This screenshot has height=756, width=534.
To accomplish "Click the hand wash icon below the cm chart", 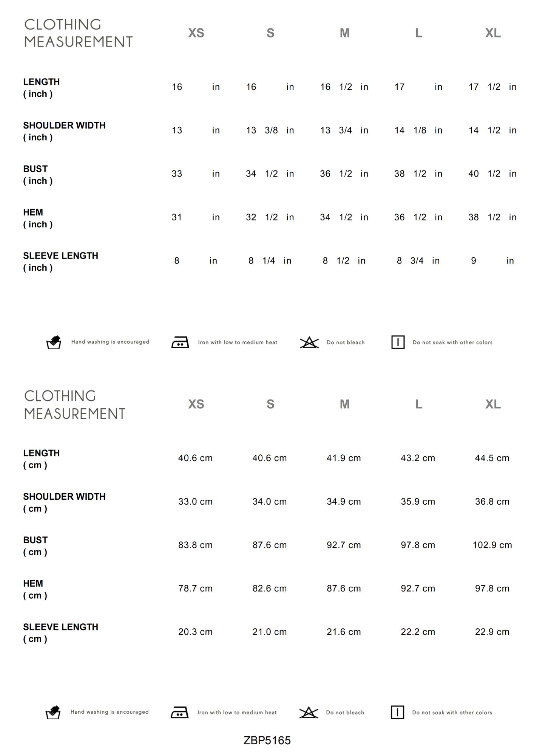I will (53, 712).
